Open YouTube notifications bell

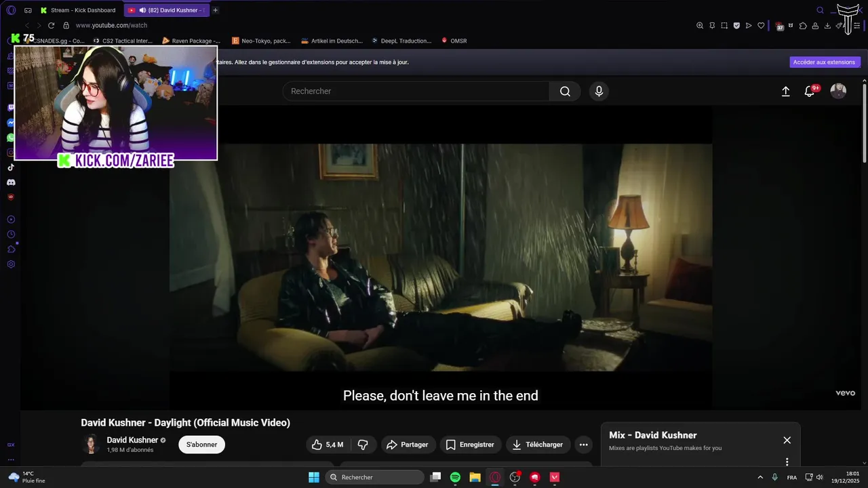point(810,91)
